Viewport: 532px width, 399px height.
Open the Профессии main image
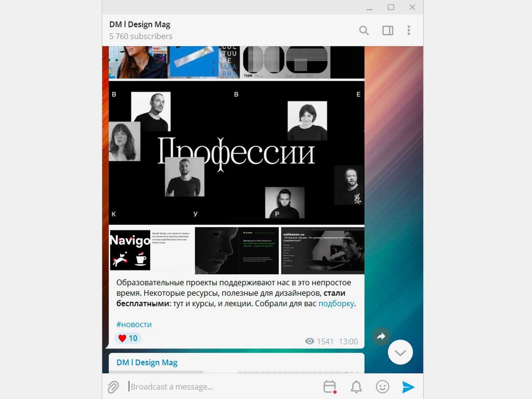pos(236,153)
